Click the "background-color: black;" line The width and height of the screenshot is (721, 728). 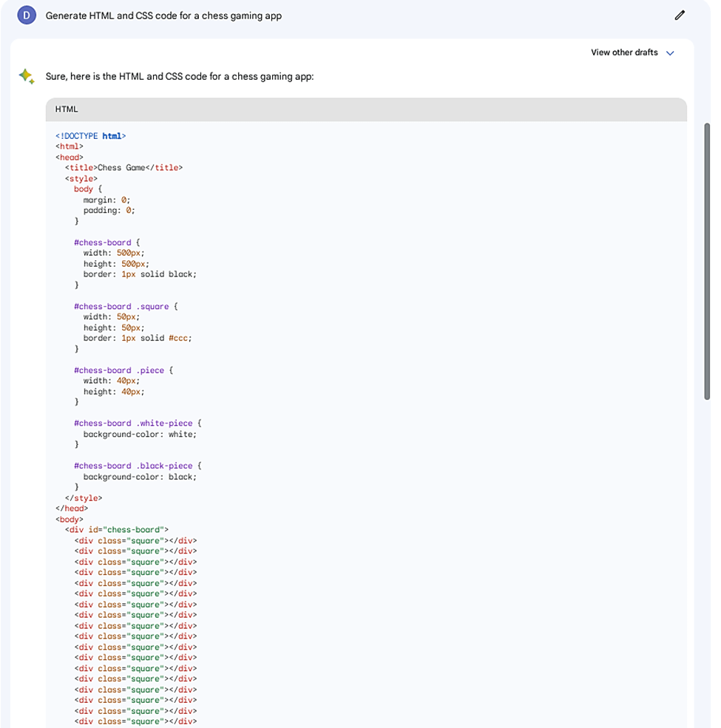pos(140,477)
